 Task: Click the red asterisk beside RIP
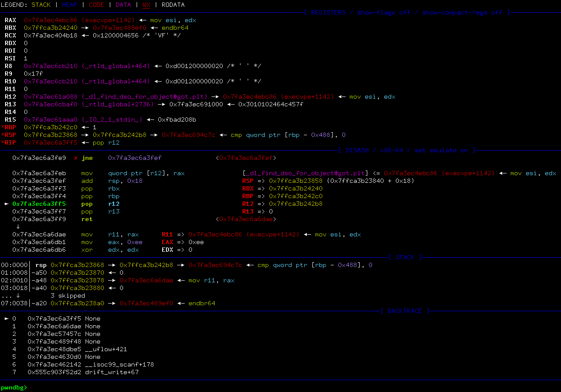tap(3, 142)
